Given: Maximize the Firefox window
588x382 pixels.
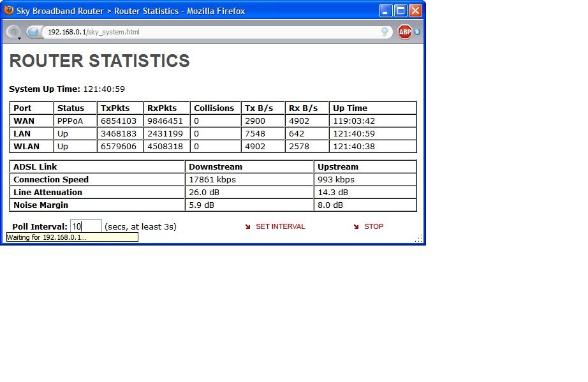Looking at the screenshot, I should [401, 11].
